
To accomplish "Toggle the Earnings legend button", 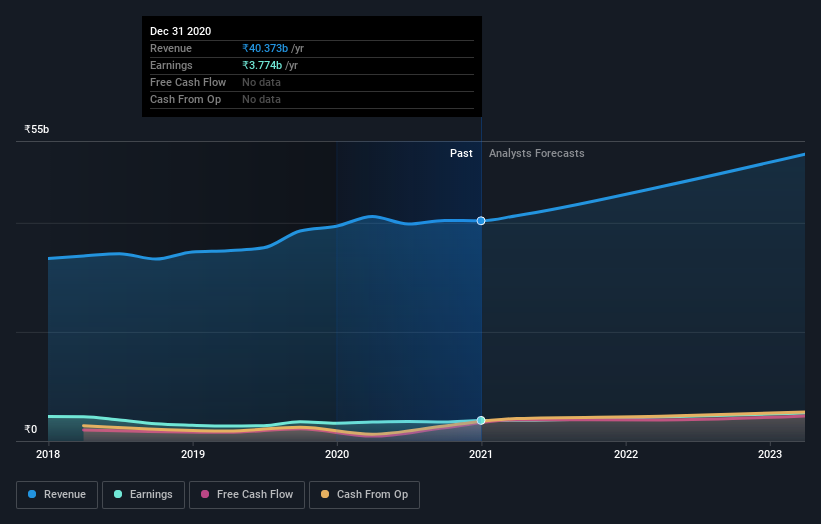I will coord(143,495).
